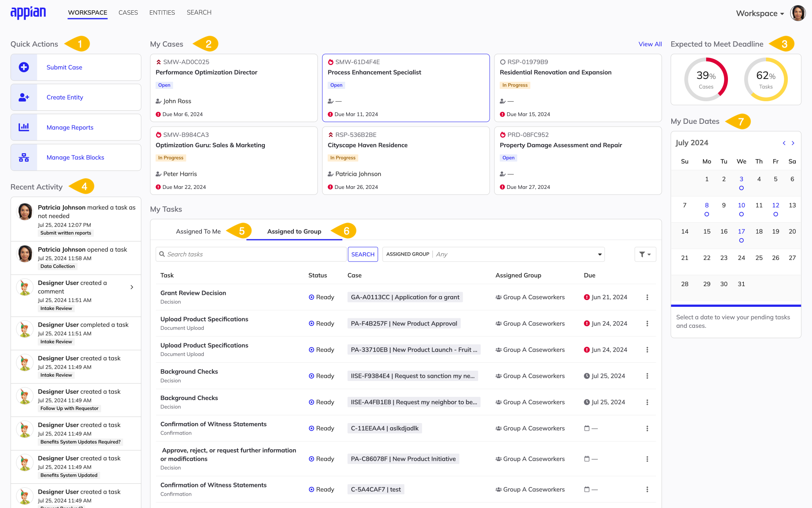812x508 pixels.
Task: Click the 39% Cases progress gauge
Action: (706, 79)
